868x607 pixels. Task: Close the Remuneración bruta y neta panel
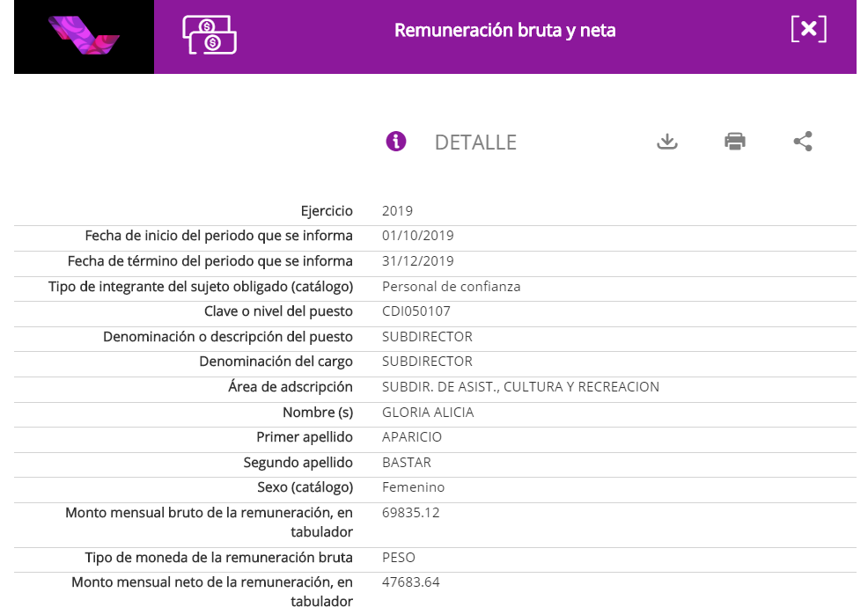[809, 29]
